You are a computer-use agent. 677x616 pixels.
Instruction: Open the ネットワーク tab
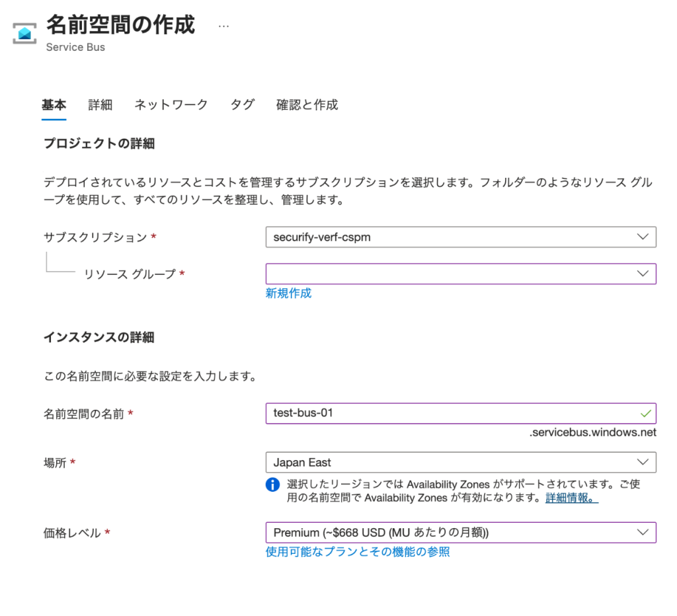(x=171, y=104)
